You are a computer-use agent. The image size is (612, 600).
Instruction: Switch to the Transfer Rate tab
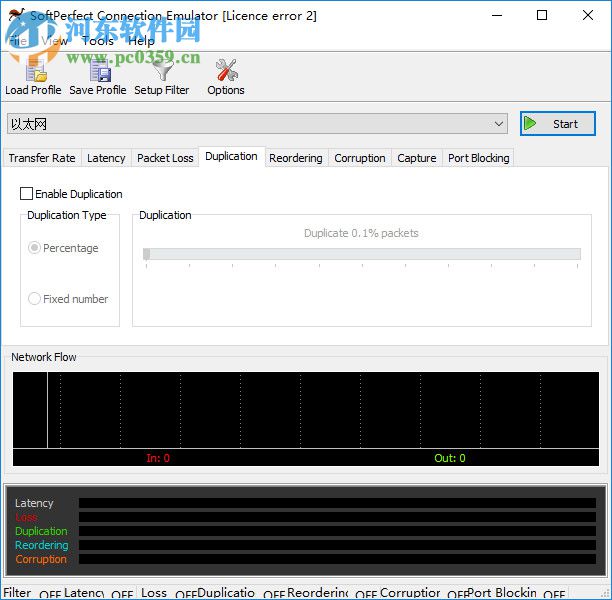coord(42,158)
